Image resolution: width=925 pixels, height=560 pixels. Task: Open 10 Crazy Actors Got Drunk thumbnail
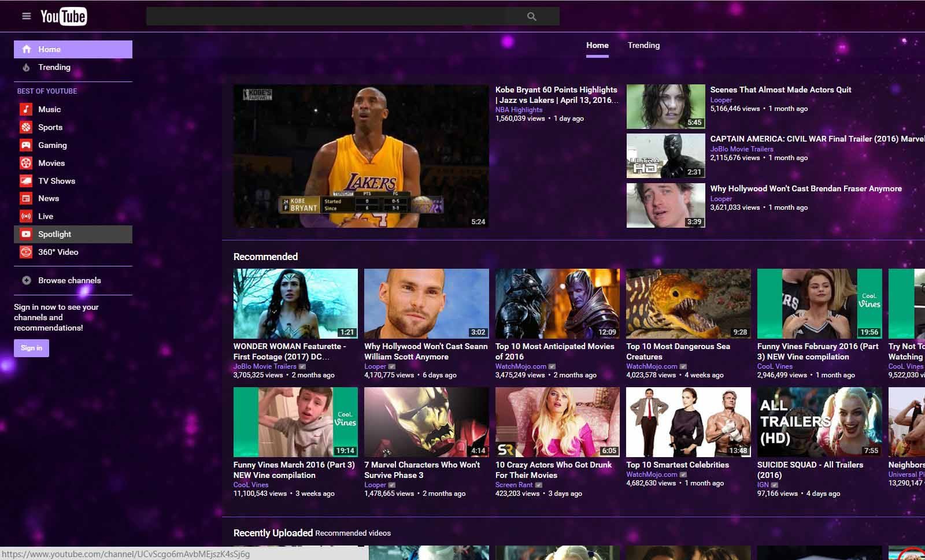[557, 422]
